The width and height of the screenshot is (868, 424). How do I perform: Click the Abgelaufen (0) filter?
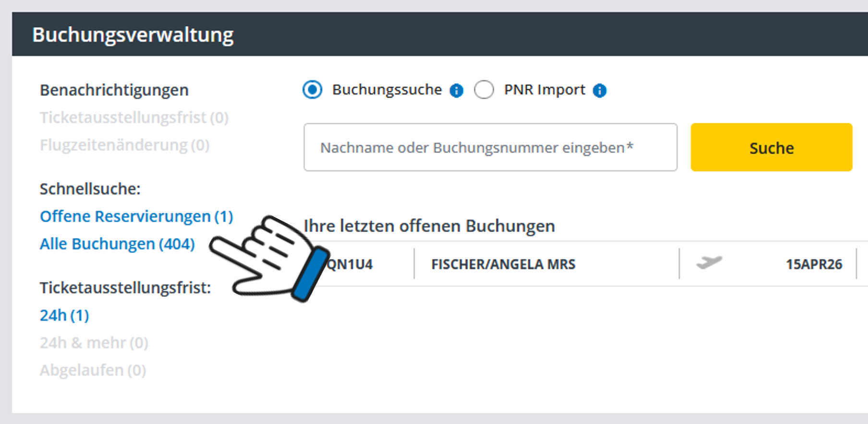click(x=93, y=370)
